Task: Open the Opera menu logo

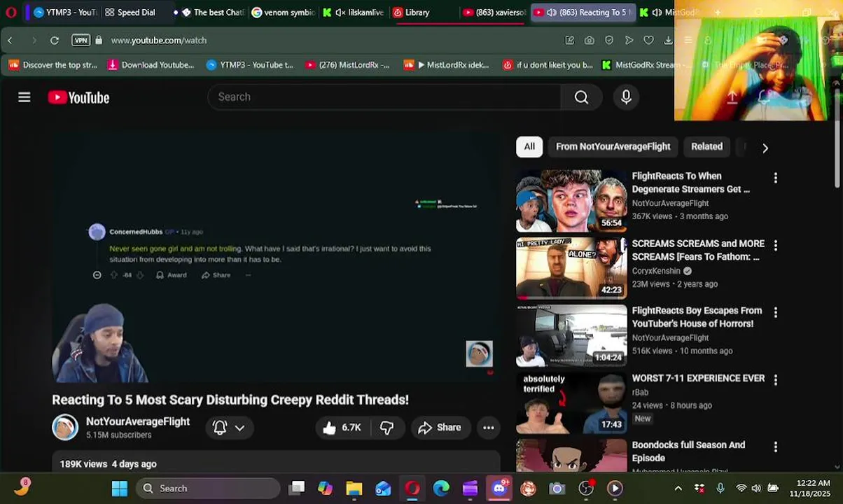Action: [x=11, y=12]
